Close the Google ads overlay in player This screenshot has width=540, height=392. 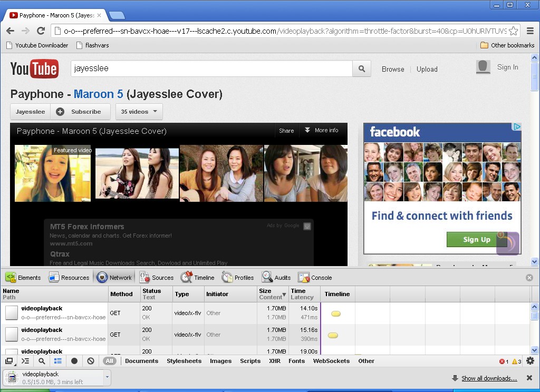click(x=307, y=226)
